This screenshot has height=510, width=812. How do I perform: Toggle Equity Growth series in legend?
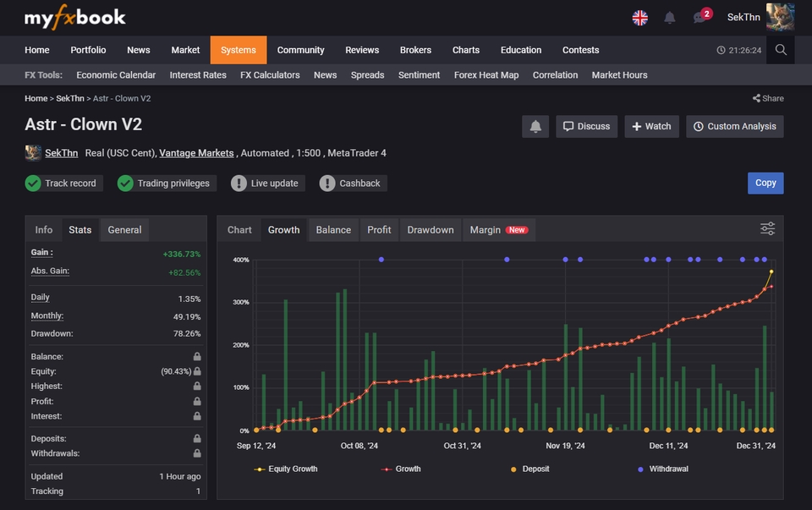click(286, 469)
